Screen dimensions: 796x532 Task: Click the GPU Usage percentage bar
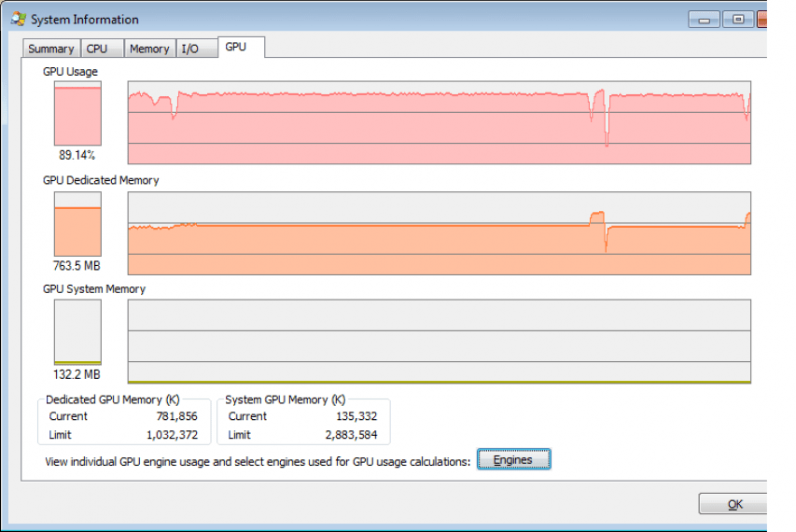(77, 113)
